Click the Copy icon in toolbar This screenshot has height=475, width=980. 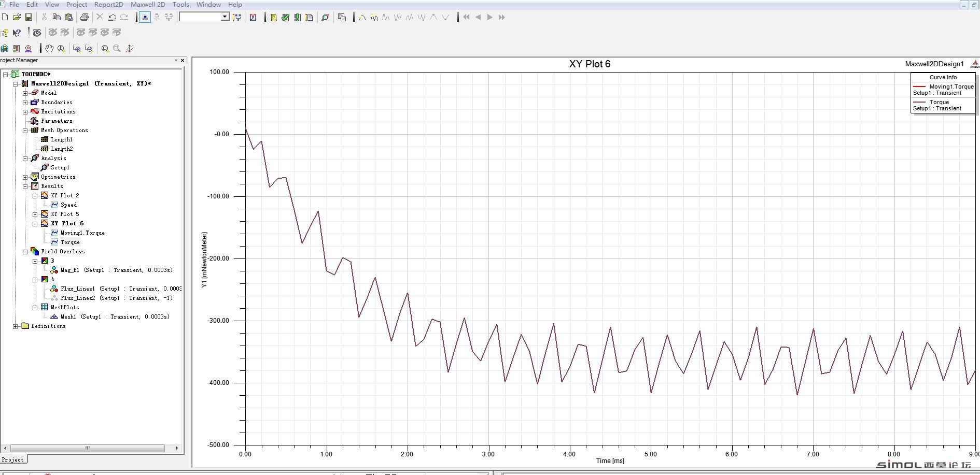[57, 17]
